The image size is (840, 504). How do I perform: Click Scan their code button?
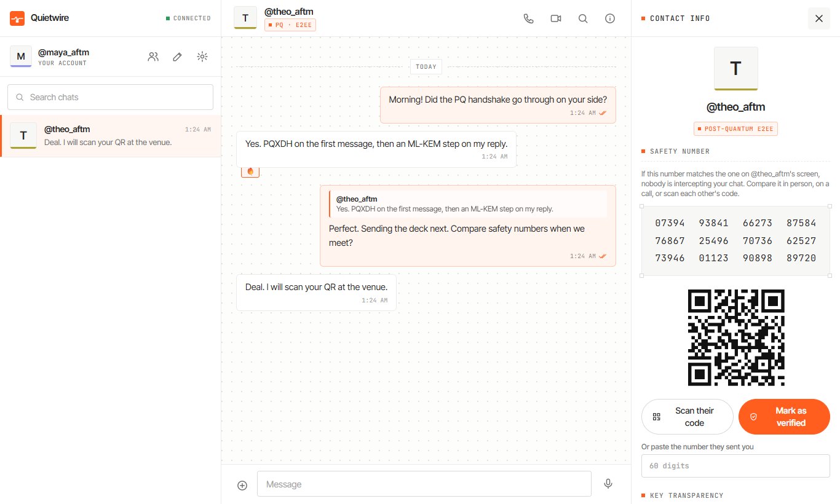[x=687, y=417]
